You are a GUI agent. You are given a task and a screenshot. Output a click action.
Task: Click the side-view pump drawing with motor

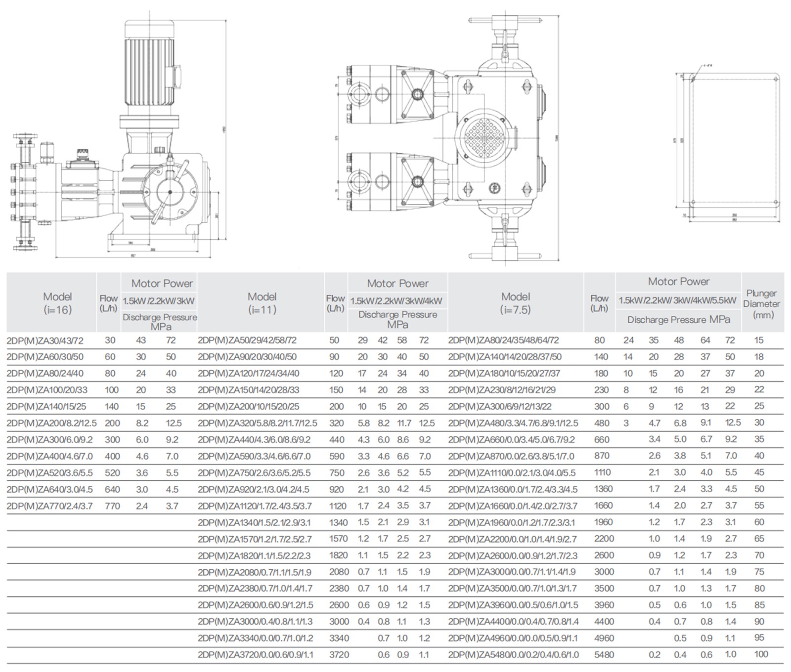[x=119, y=138]
